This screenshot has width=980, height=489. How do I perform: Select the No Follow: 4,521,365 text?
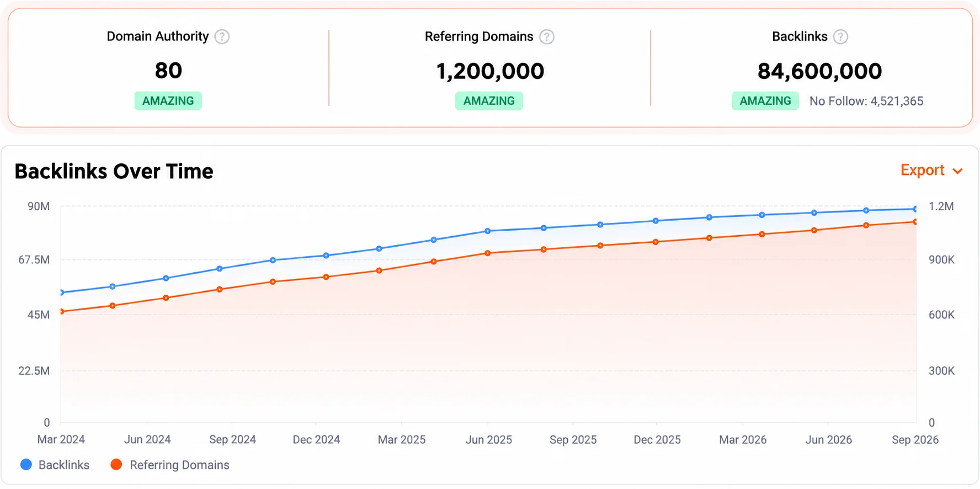[x=866, y=101]
